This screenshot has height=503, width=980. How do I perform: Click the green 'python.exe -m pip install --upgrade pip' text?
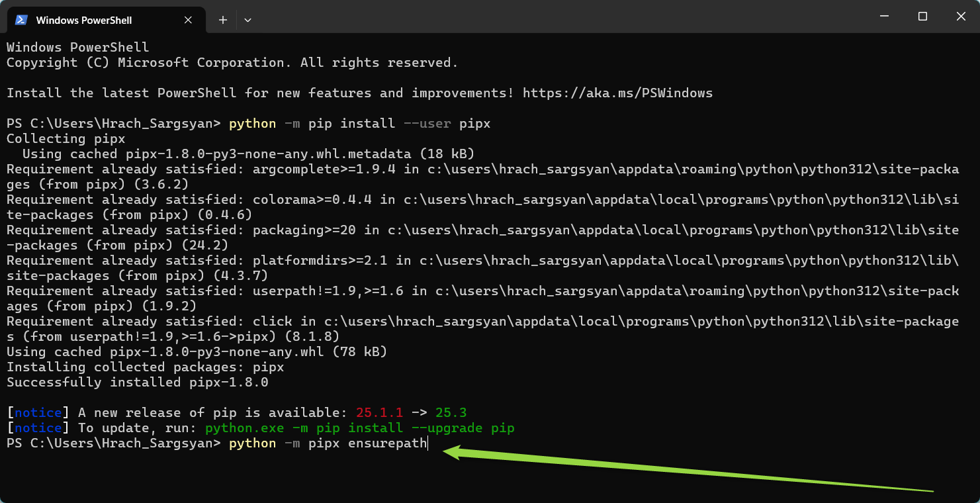pos(359,428)
